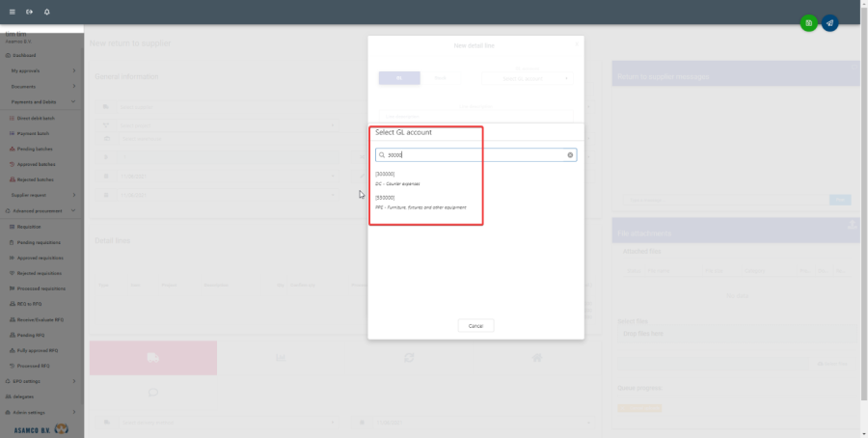Open the notifications bell icon
Screen dimensions: 868x438
(x=47, y=12)
